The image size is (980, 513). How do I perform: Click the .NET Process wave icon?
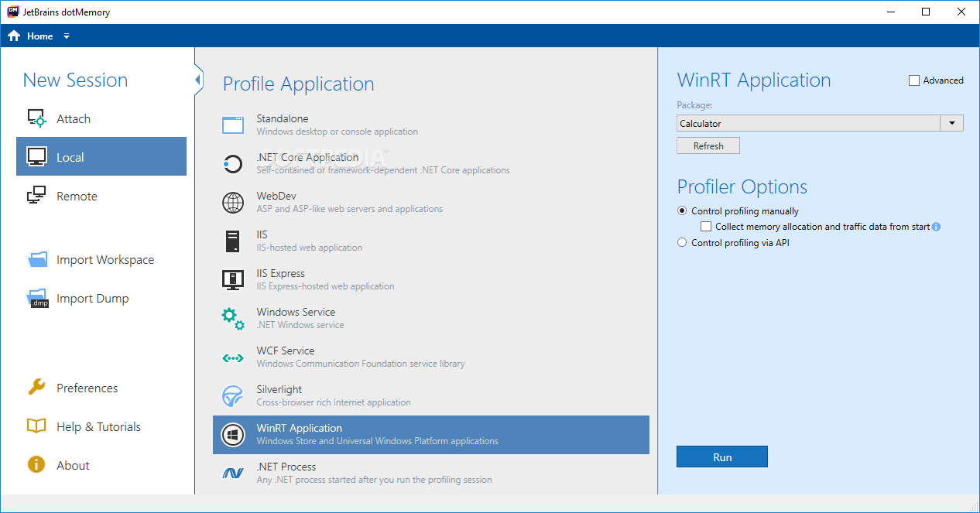coord(233,473)
